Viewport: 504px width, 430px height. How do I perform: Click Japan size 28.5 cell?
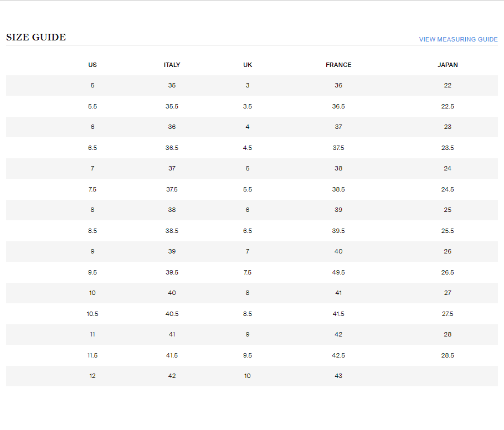tap(448, 355)
